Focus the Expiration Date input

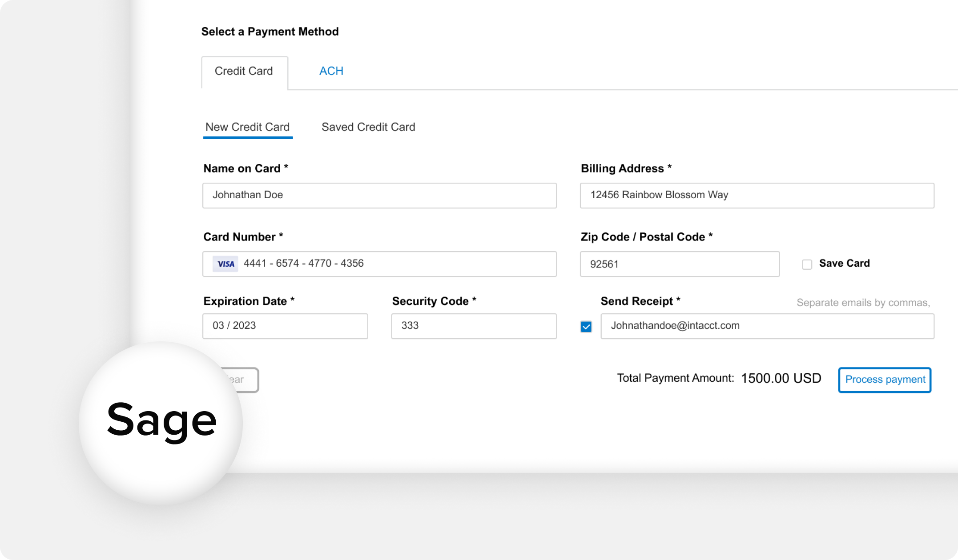(x=285, y=326)
